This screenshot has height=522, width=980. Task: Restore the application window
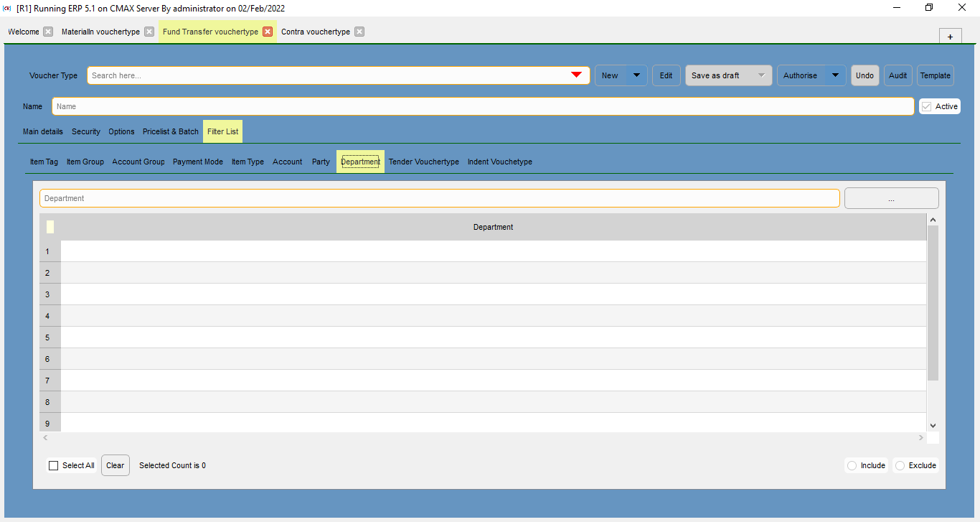click(929, 8)
